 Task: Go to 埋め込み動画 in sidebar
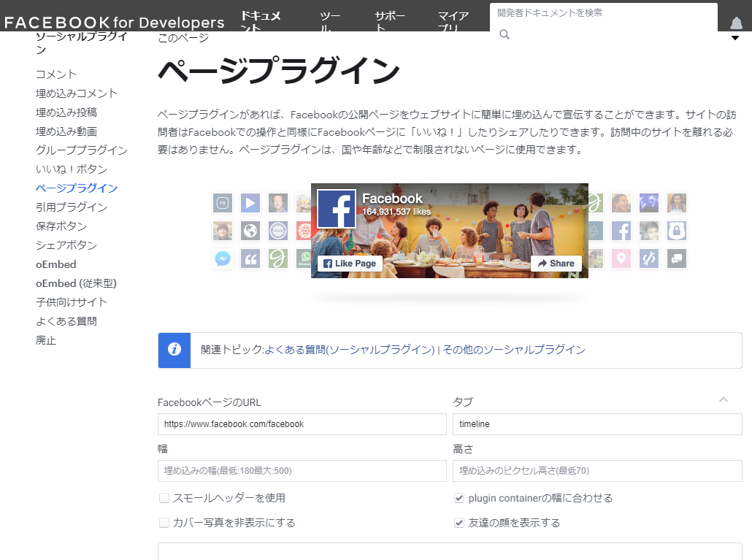[66, 131]
